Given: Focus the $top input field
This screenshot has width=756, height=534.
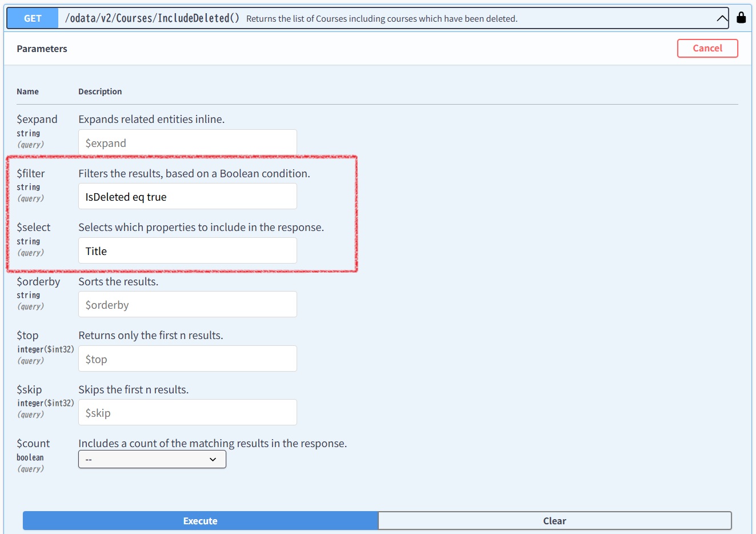Looking at the screenshot, I should pos(187,358).
